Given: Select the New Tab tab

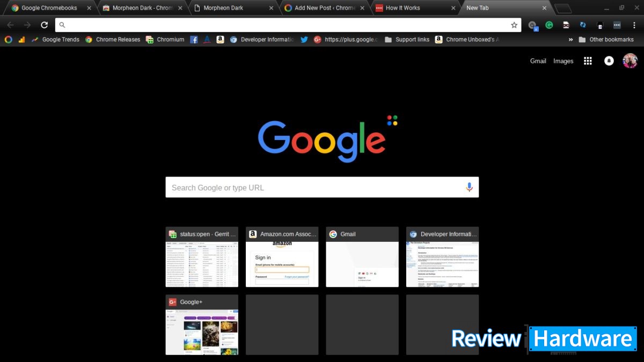Looking at the screenshot, I should pyautogui.click(x=506, y=8).
